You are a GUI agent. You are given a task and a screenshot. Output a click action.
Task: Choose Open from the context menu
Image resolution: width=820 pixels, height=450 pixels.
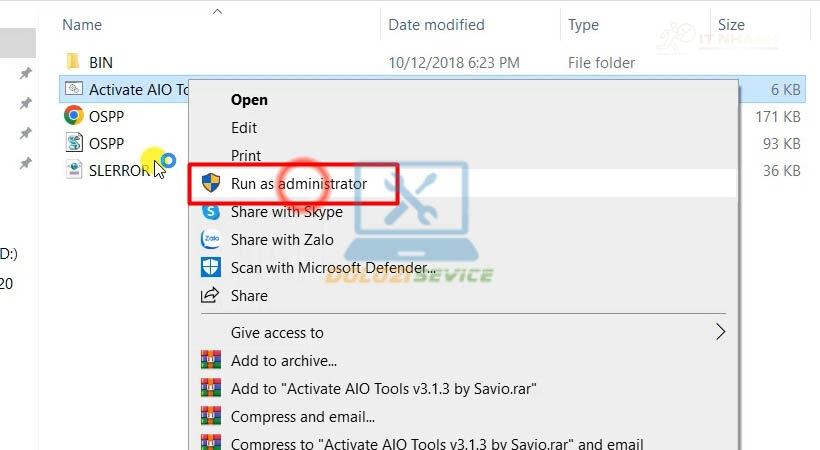pos(249,100)
